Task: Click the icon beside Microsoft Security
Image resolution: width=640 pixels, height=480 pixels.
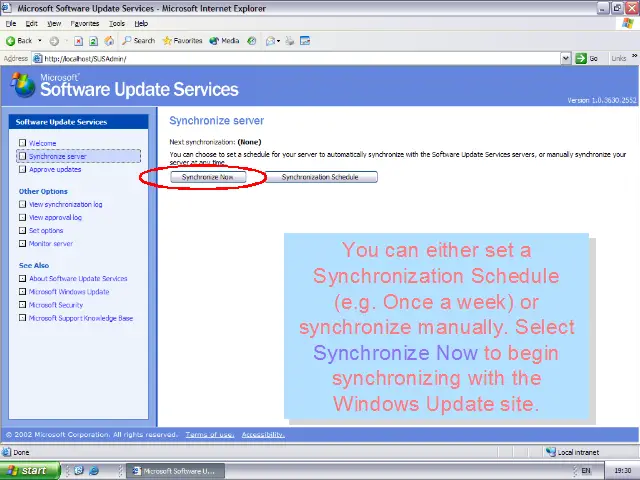Action: [22, 304]
